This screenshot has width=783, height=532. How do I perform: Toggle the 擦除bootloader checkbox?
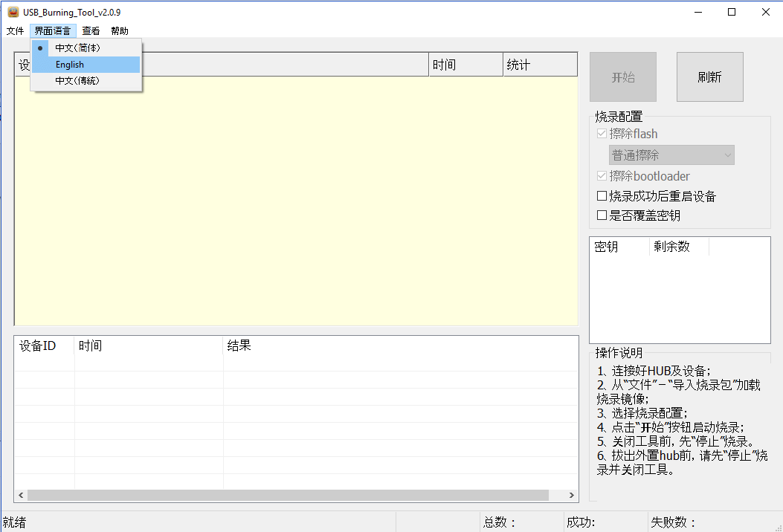tap(602, 175)
